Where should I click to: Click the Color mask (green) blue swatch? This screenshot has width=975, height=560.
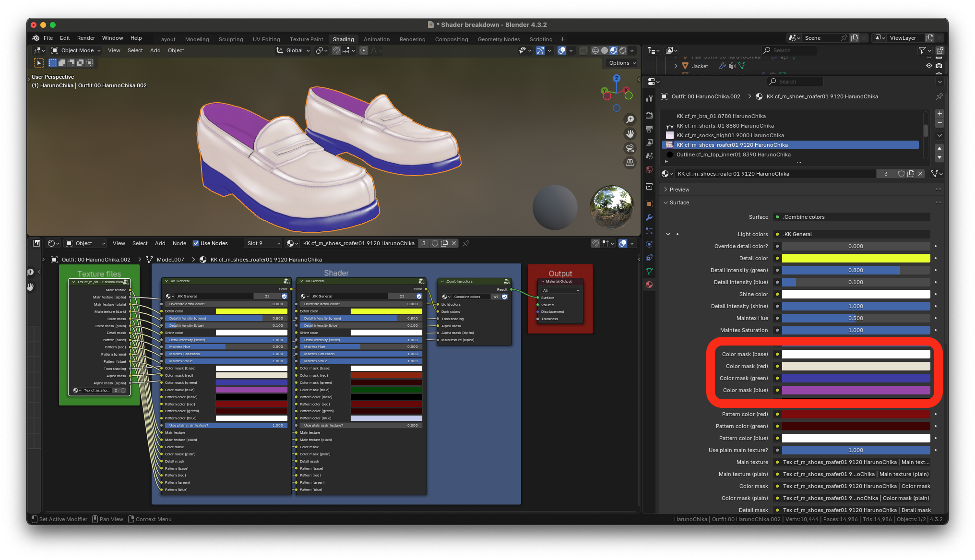pos(856,378)
